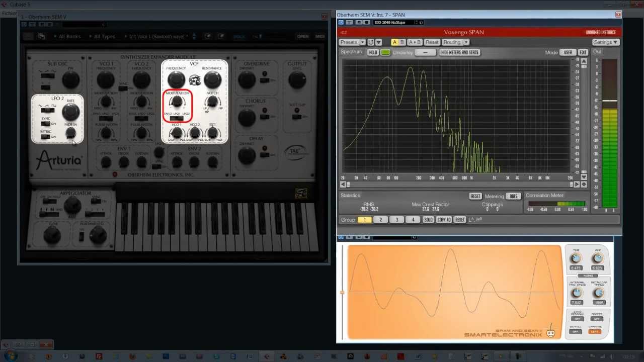Viewport: 644px width, 362px height.
Task: Click the mode EDIT button
Action: (x=583, y=52)
